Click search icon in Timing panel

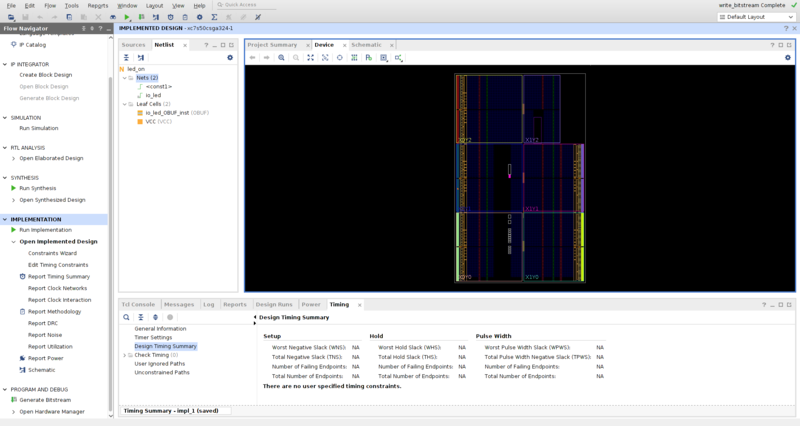click(126, 317)
